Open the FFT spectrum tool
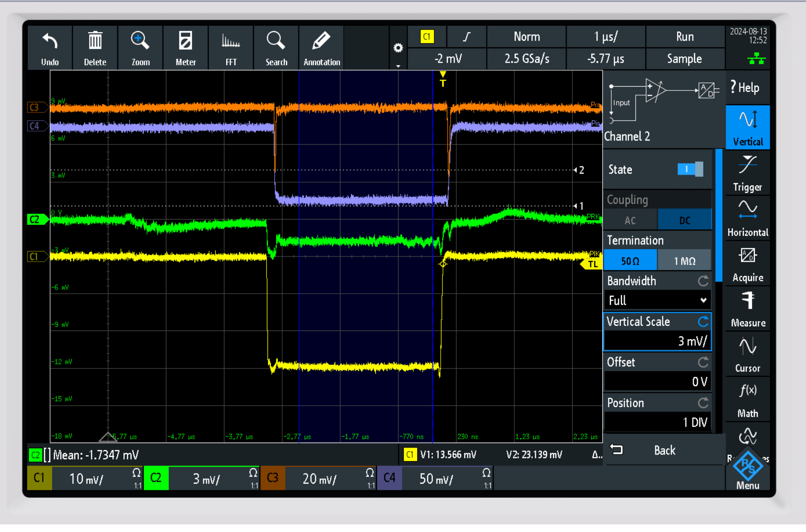Image resolution: width=806 pixels, height=532 pixels. (x=231, y=42)
